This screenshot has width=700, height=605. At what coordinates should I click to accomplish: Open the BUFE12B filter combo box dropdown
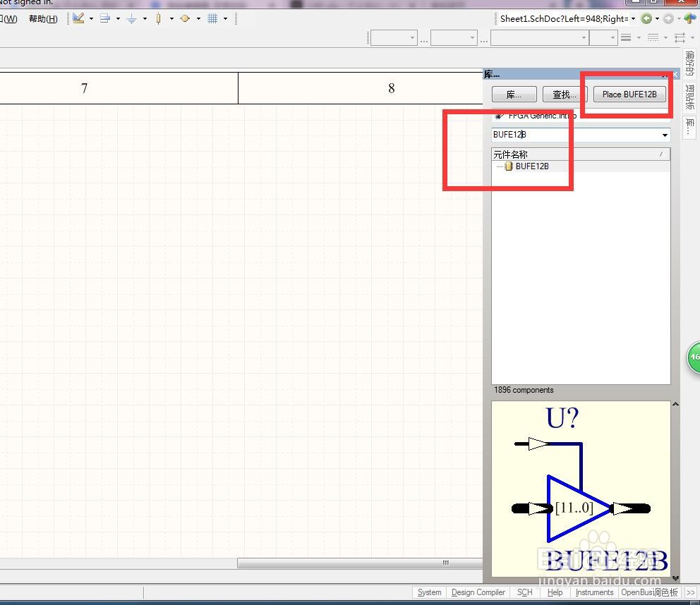point(665,135)
